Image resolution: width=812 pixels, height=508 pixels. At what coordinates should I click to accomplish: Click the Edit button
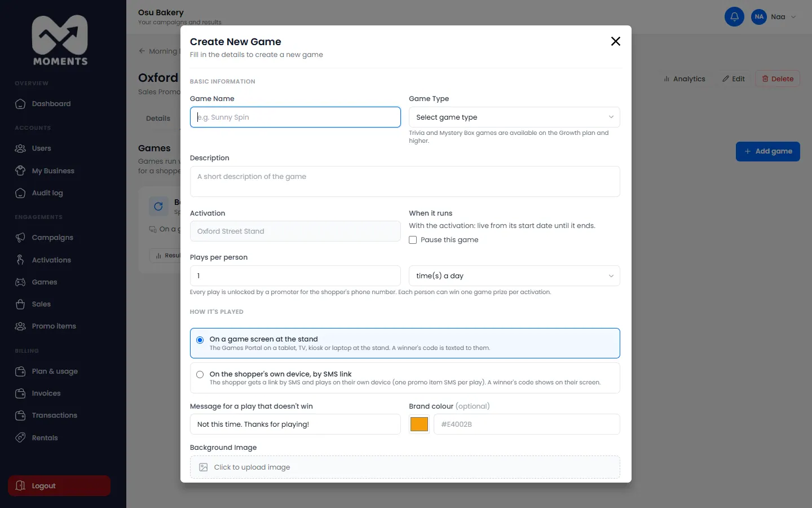tap(733, 79)
